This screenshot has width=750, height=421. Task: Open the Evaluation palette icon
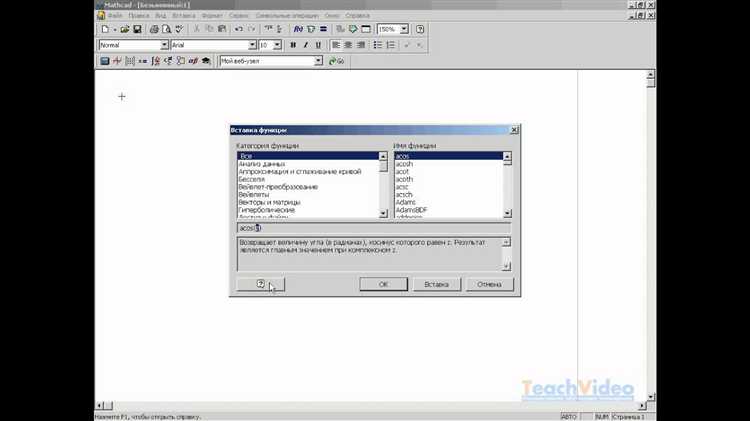point(143,61)
